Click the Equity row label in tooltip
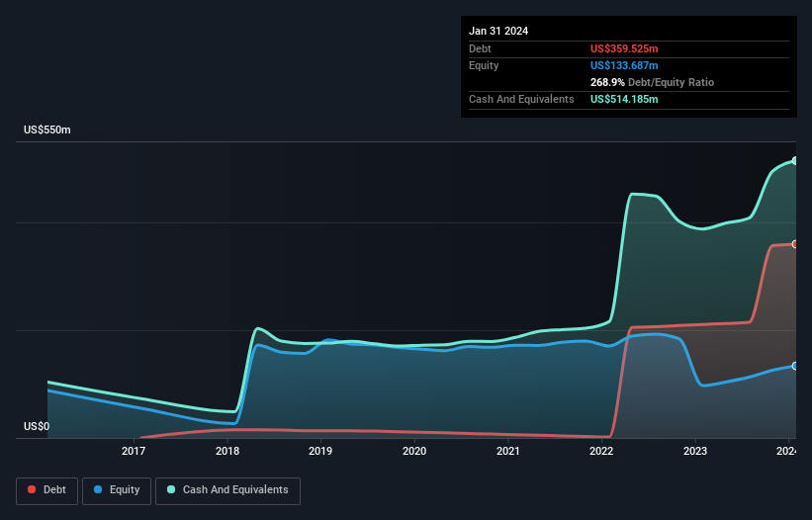Screen dimensions: 812x520 484,65
